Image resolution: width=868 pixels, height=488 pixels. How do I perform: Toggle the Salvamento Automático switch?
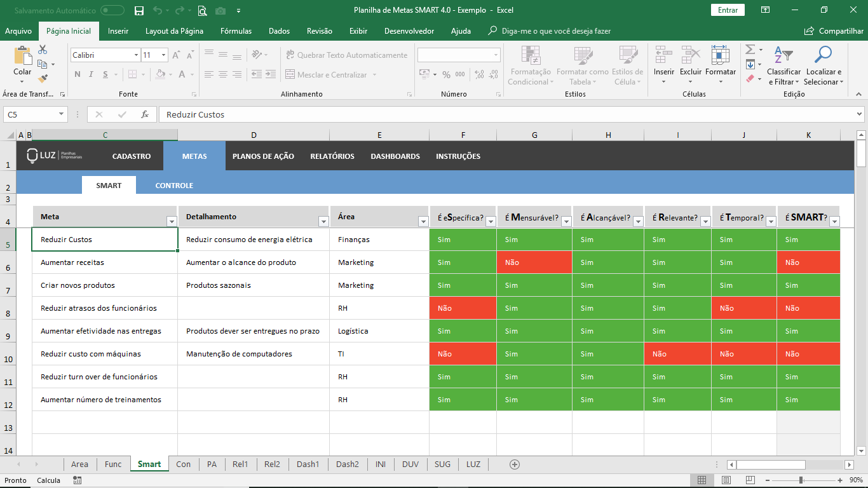point(112,10)
